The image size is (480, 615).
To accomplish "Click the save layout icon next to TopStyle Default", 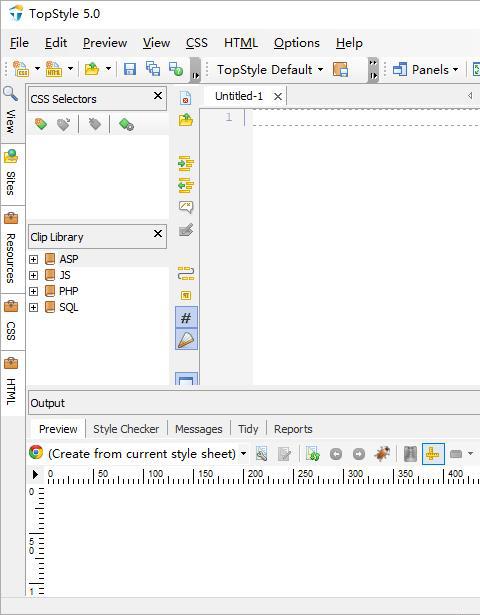I will tap(340, 69).
